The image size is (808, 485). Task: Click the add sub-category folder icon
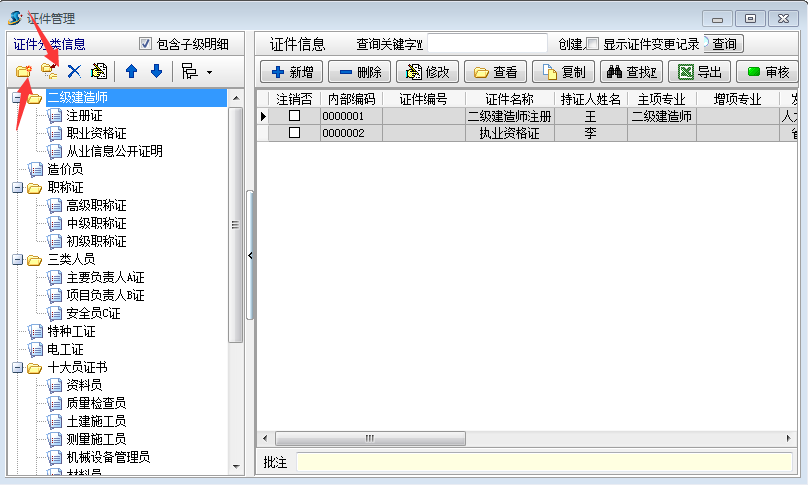(49, 72)
